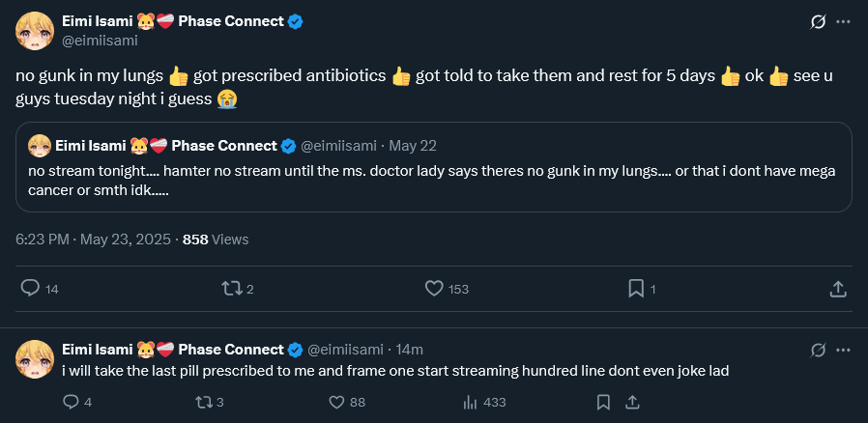The height and width of the screenshot is (423, 868).
Task: Click the Grok icon on main post
Action: tap(818, 21)
